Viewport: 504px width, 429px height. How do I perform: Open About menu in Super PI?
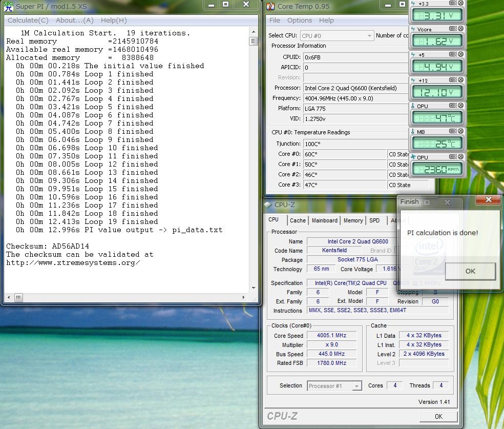click(75, 21)
